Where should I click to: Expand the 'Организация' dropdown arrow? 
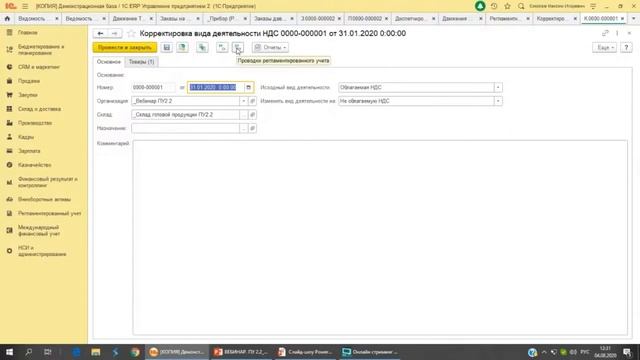pos(243,101)
